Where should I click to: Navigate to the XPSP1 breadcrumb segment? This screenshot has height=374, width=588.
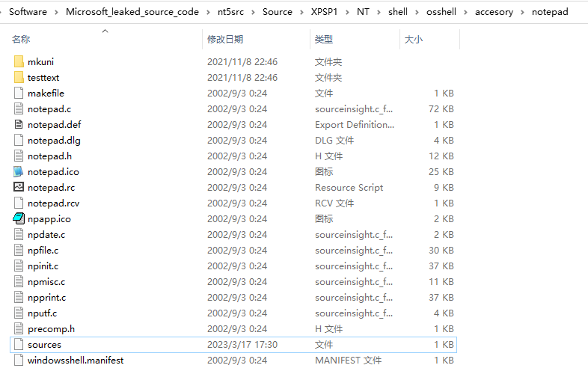325,12
